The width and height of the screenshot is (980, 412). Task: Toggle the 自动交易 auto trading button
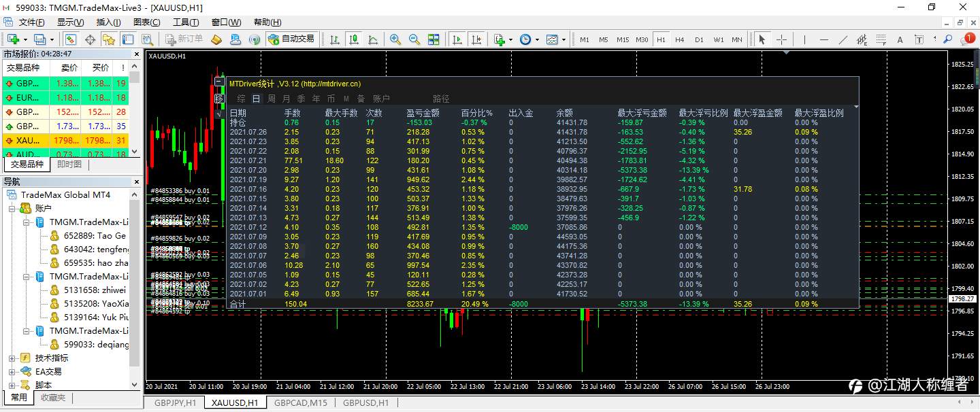(x=291, y=39)
